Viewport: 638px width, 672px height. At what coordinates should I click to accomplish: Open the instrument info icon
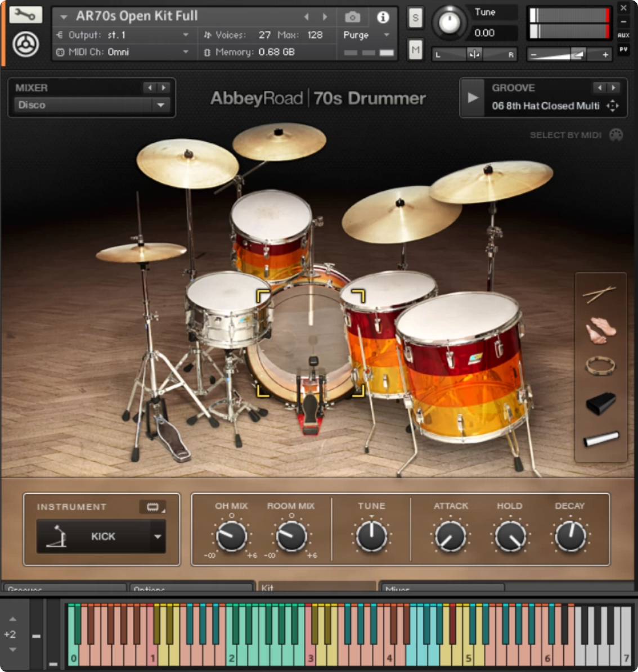(383, 17)
